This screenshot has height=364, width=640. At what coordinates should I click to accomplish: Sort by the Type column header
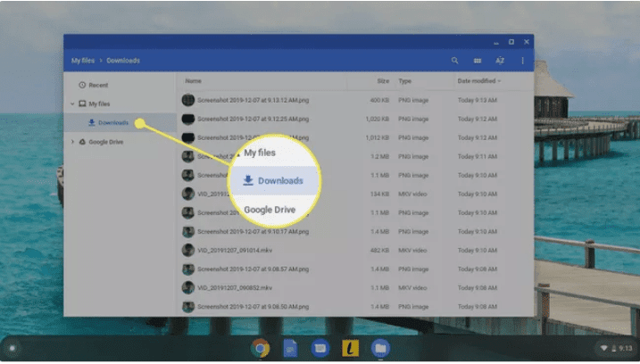tap(405, 81)
